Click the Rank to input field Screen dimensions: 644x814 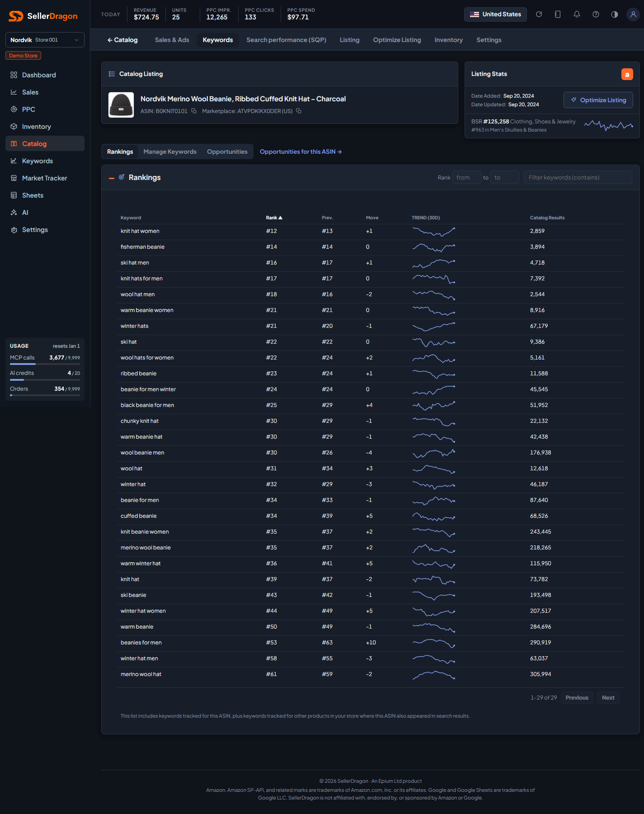(504, 177)
